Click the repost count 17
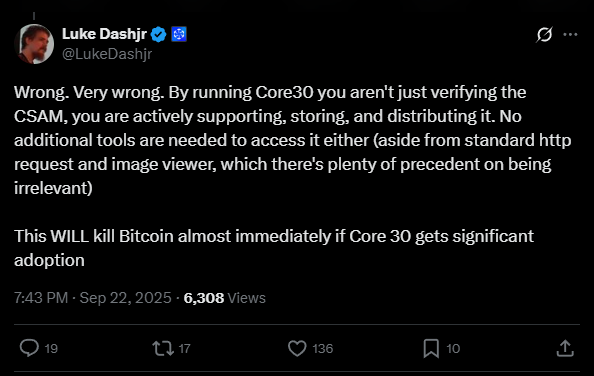 coord(184,348)
